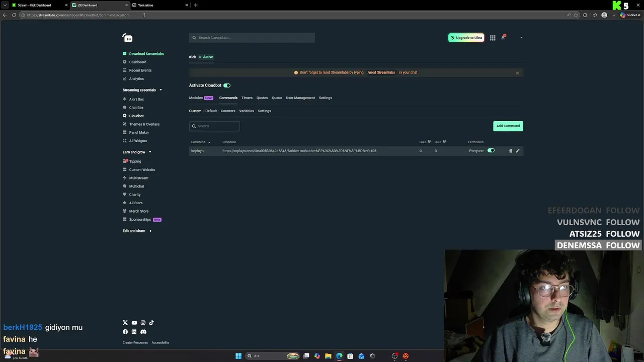Go back with the browser back arrow
The height and width of the screenshot is (362, 644).
(5, 15)
